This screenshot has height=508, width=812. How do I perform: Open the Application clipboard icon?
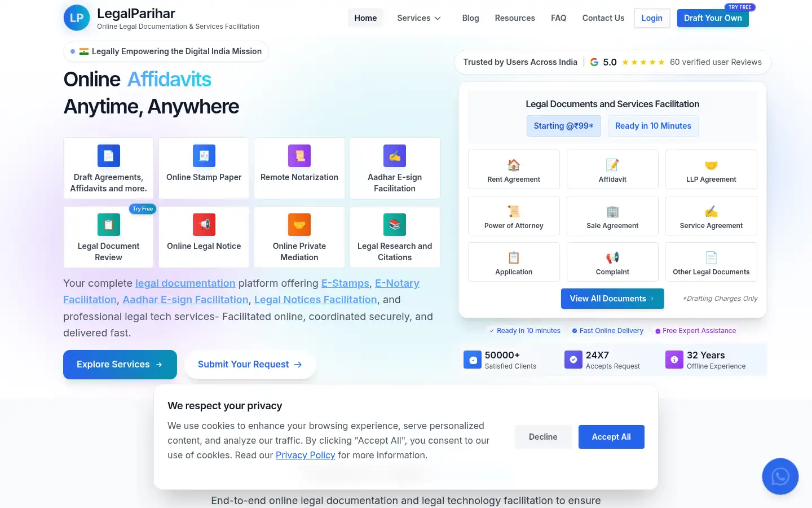[x=514, y=257]
